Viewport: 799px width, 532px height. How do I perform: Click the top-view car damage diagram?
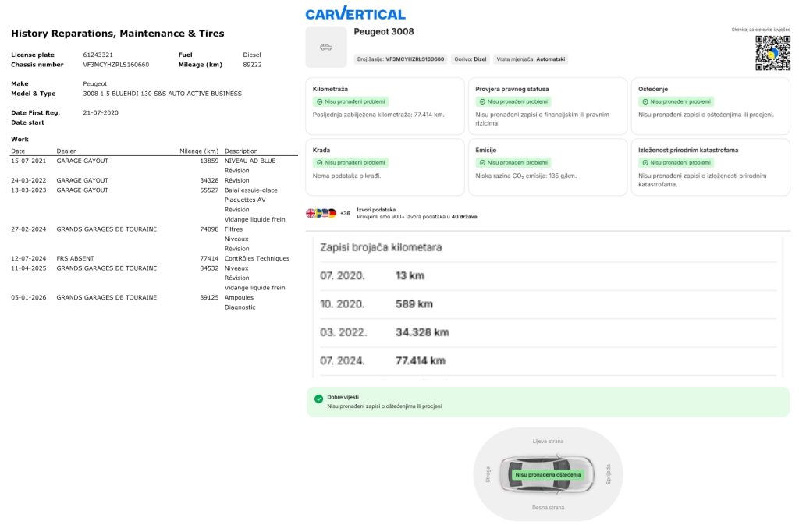[548, 473]
